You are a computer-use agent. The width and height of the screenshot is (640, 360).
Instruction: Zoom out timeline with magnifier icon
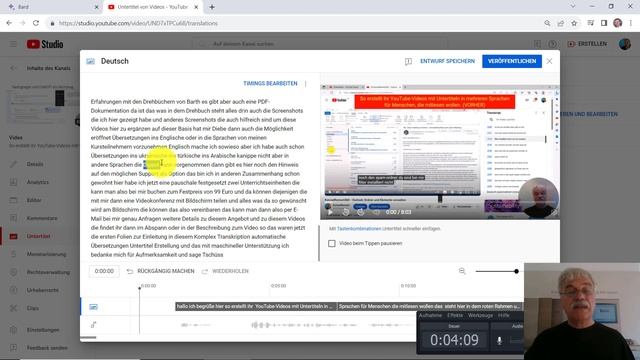[462, 271]
